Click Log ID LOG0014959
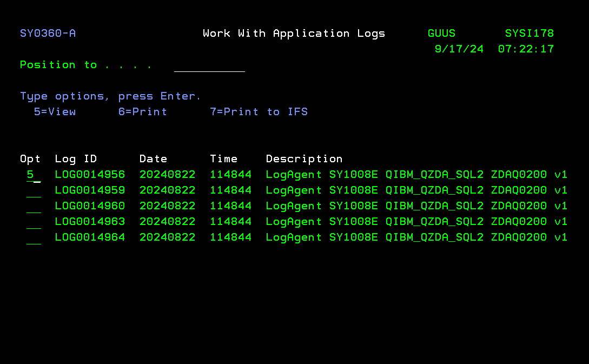This screenshot has width=589, height=364. (x=90, y=190)
